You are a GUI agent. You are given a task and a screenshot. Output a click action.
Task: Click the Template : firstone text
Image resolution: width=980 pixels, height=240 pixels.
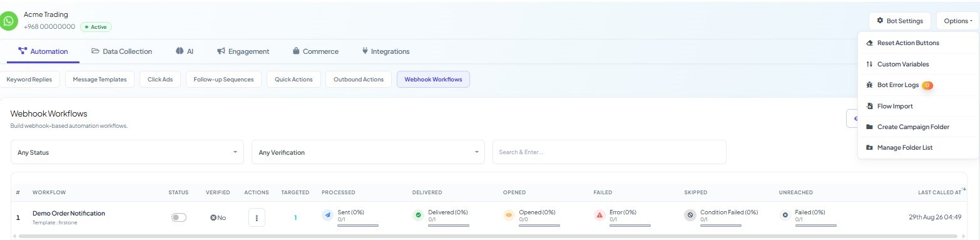click(x=54, y=223)
